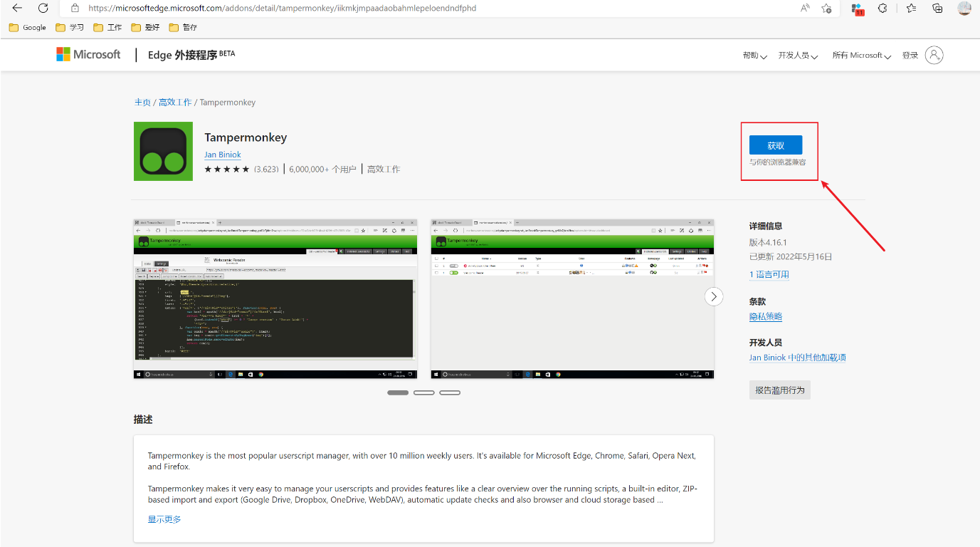Open Edge 外接程序 home title
980x547 pixels.
(191, 55)
